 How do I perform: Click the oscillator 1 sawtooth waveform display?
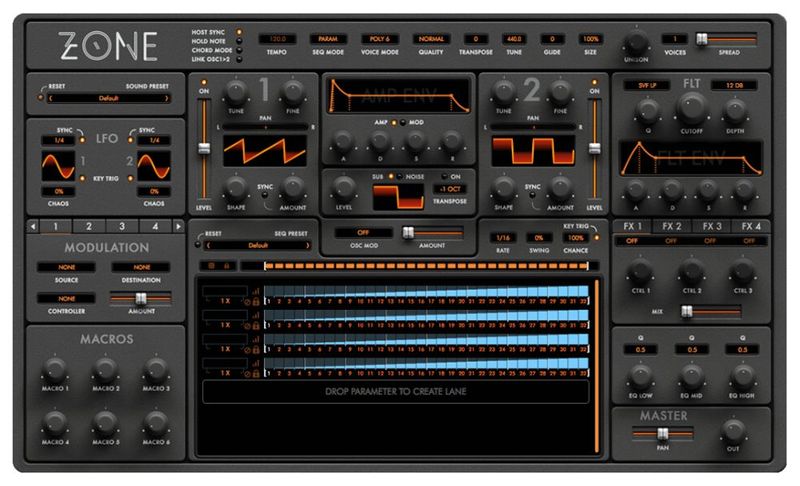point(264,150)
